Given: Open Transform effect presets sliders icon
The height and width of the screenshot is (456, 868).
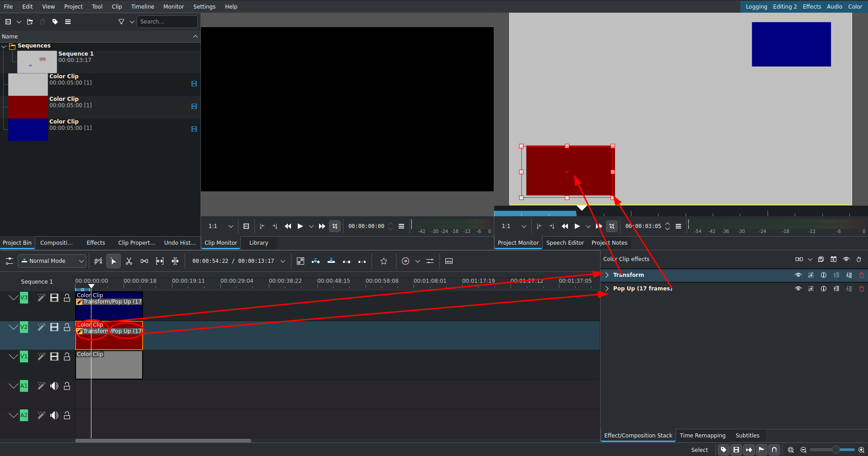Looking at the screenshot, I should (x=811, y=275).
